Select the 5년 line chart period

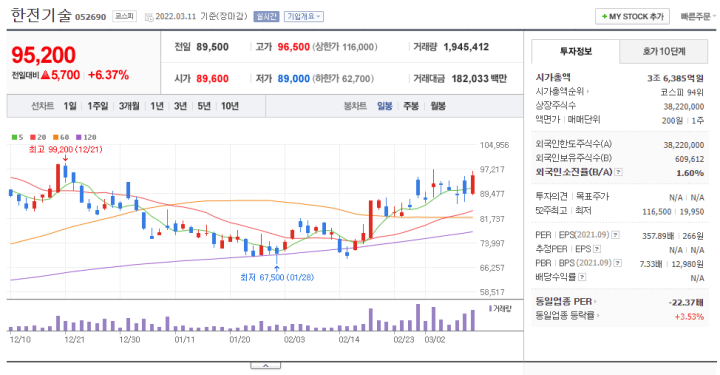coord(204,106)
